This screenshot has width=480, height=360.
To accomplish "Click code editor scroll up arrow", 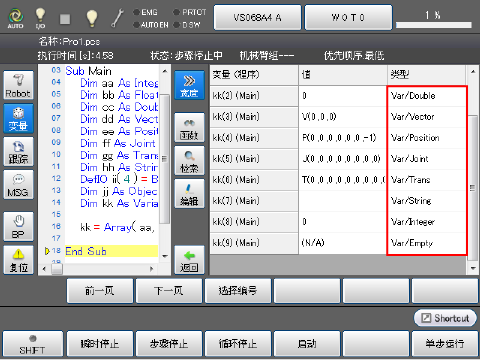I will (x=165, y=71).
